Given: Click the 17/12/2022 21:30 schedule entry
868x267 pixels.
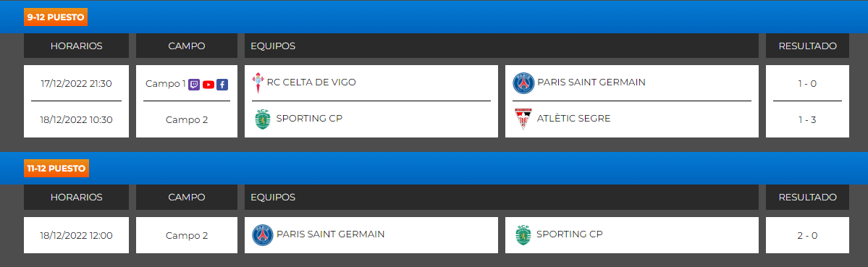Looking at the screenshot, I should pyautogui.click(x=77, y=83).
